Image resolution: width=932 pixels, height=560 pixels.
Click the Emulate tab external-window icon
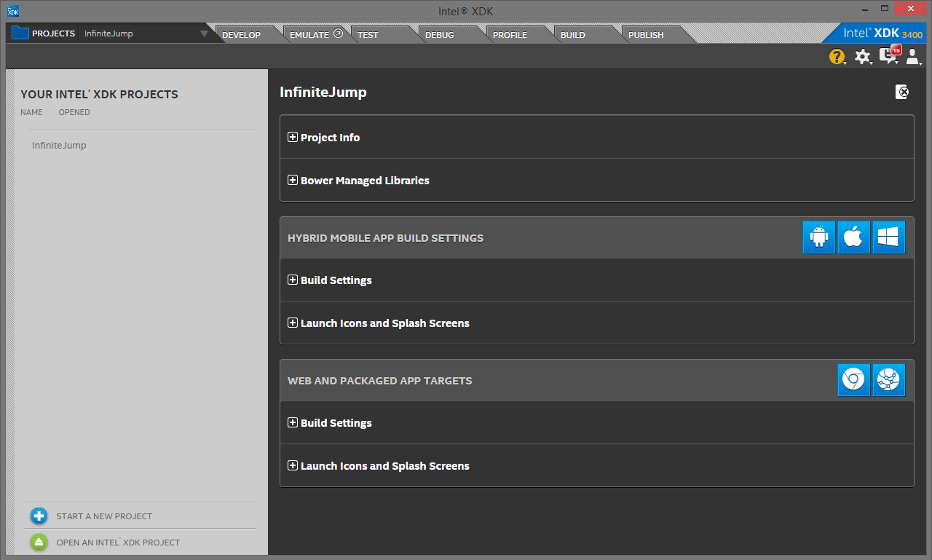[338, 33]
